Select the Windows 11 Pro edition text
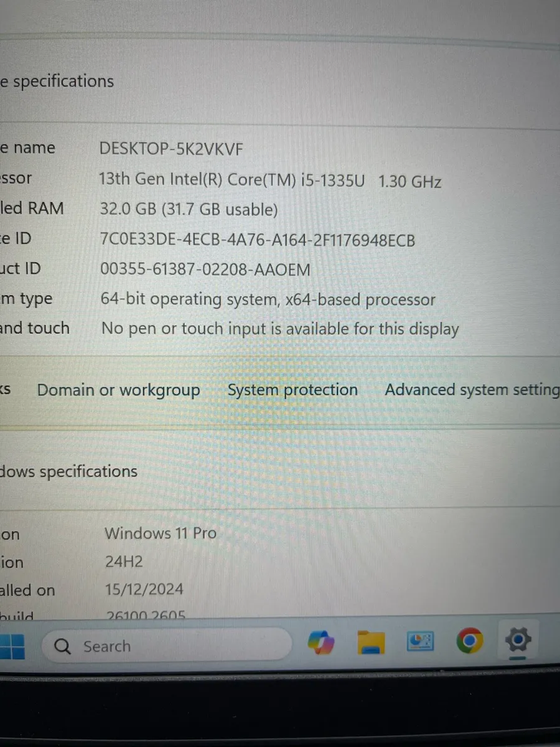The image size is (560, 747). [x=161, y=533]
